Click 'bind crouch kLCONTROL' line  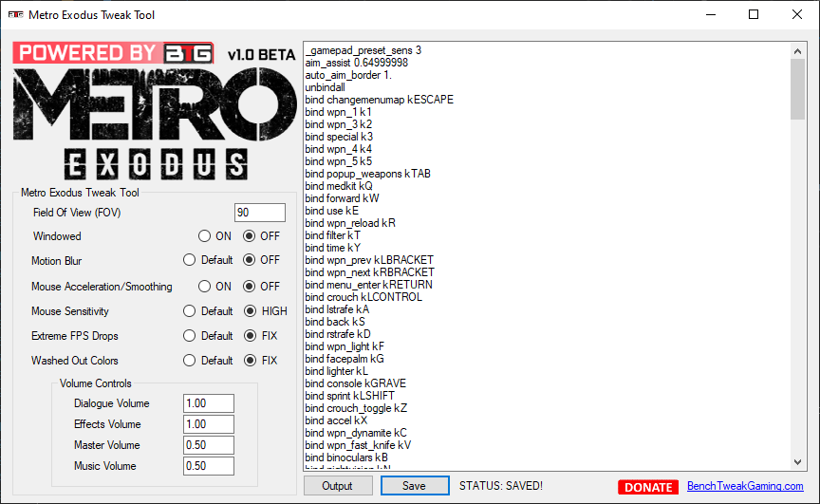pyautogui.click(x=363, y=297)
